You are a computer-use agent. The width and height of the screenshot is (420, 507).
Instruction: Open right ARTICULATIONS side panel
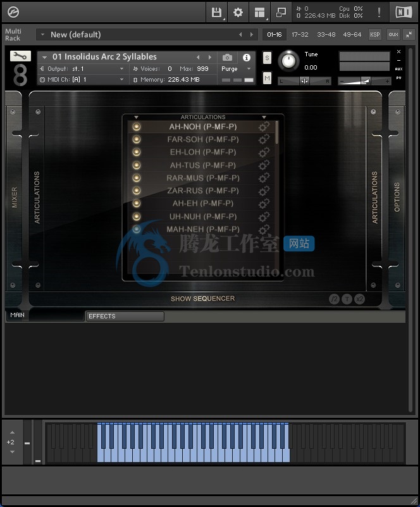pyautogui.click(x=374, y=197)
